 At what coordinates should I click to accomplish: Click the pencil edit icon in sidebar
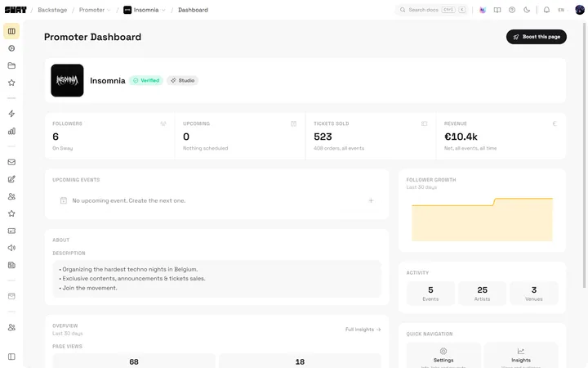point(11,179)
